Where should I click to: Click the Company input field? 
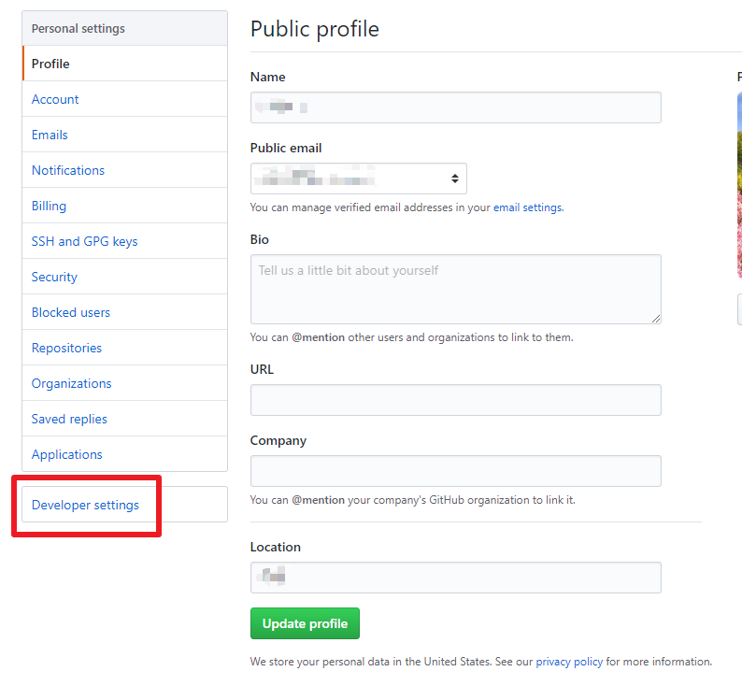(x=455, y=471)
